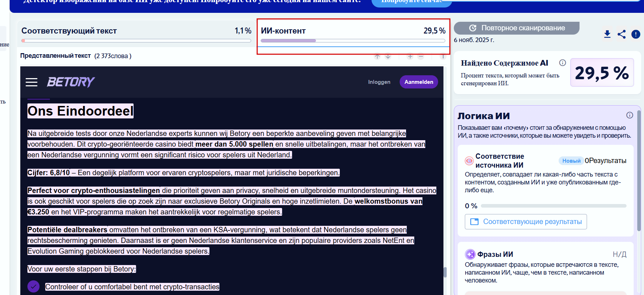Click the Соответствие источника ИИ icon

coord(469,161)
